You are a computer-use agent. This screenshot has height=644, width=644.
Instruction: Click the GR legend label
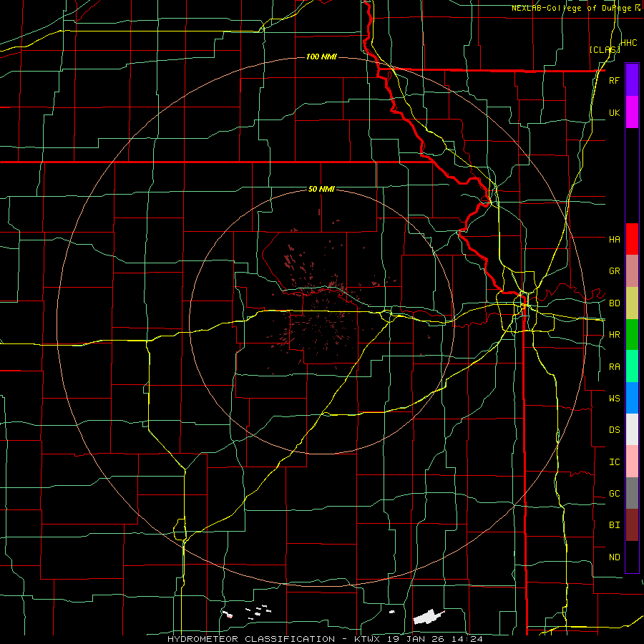614,271
